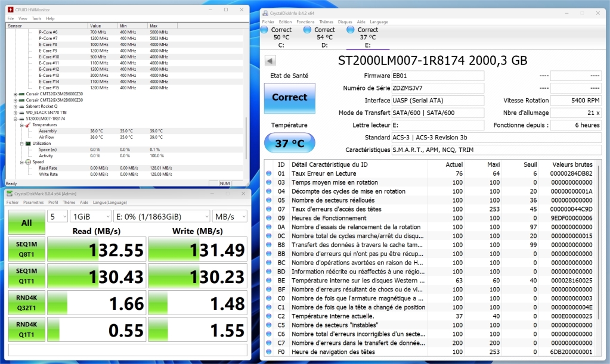Click the green All benchmark button
This screenshot has width=610, height=364.
pos(26,223)
